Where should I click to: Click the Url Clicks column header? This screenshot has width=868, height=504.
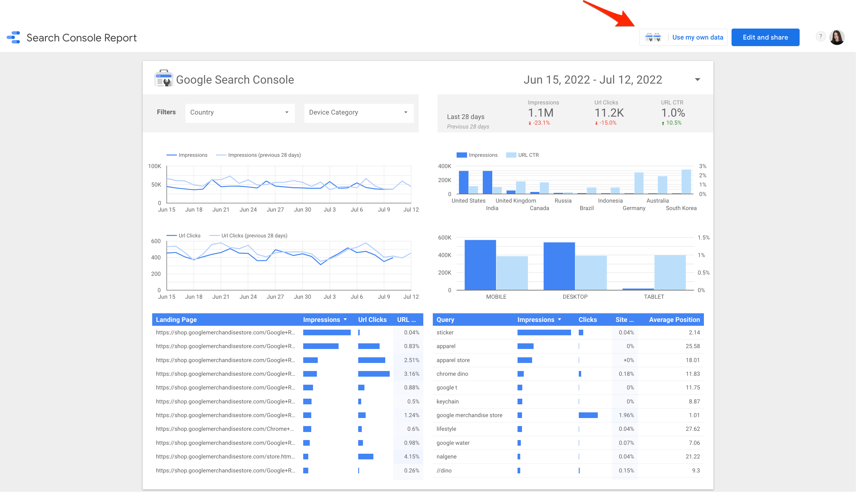(x=372, y=320)
